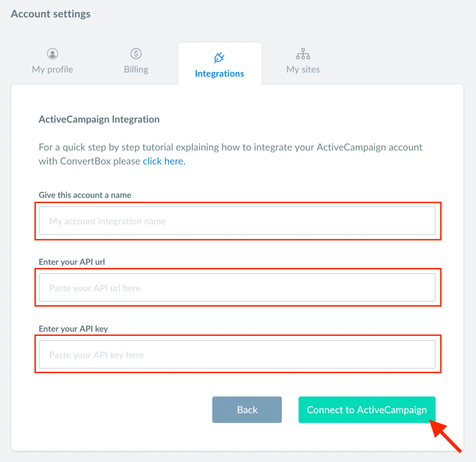This screenshot has width=476, height=462.
Task: Click the My sites sitemap icon
Action: coord(303,54)
